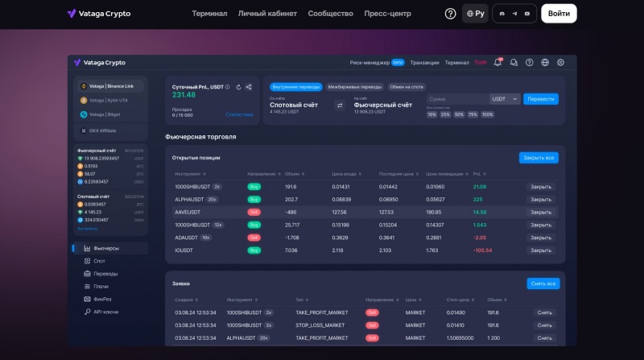Open the Telegram social link icon
Screen dimensions: 644x360
click(x=514, y=14)
